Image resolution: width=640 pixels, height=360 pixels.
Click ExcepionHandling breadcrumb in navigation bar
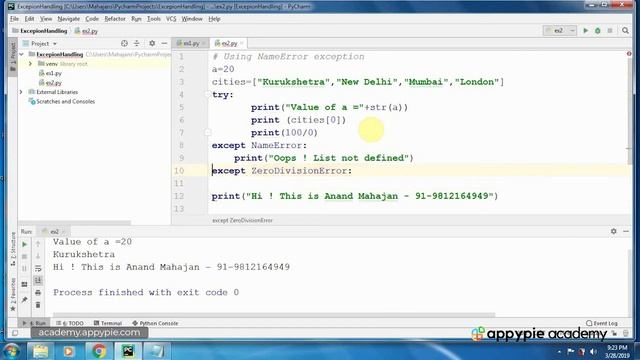click(40, 31)
